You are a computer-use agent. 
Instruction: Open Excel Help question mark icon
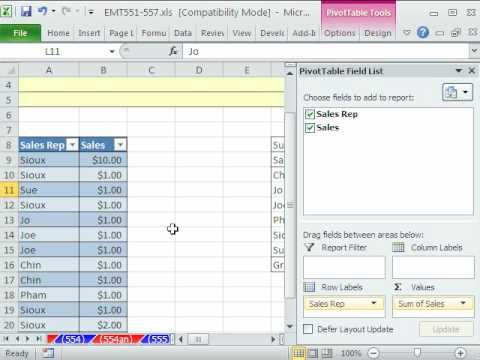click(x=423, y=33)
